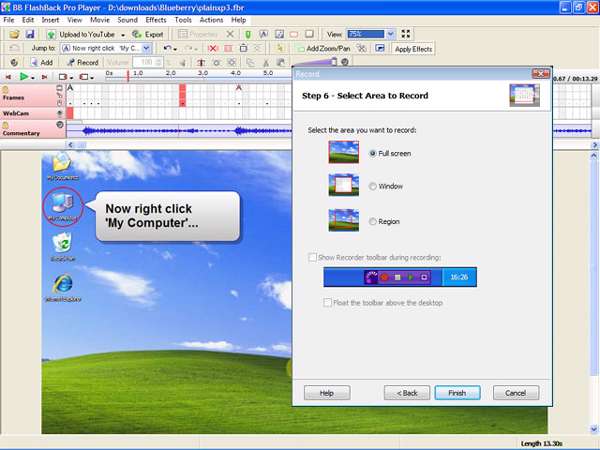Click the red highlighted frame in timeline
Viewport: 600px width, 450px height.
[x=183, y=95]
